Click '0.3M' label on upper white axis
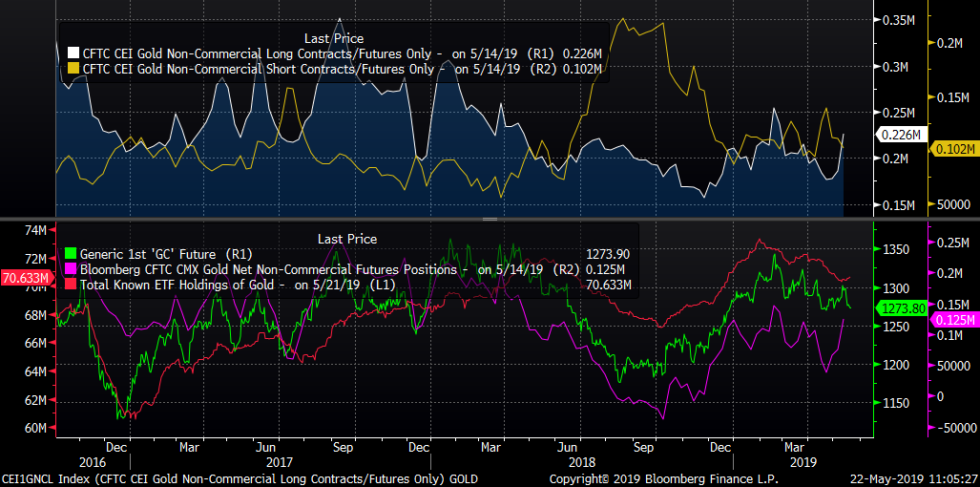980x487 pixels. click(898, 67)
